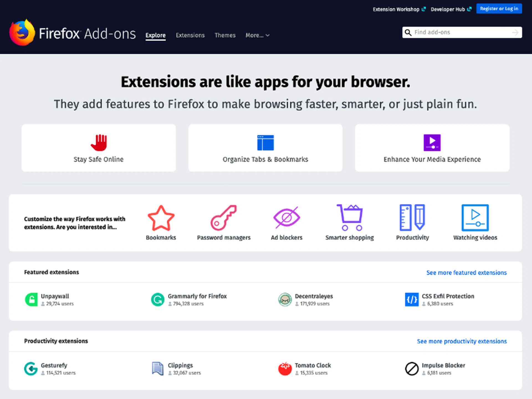The height and width of the screenshot is (399, 532).
Task: Select the Password managers key icon
Action: 224,218
